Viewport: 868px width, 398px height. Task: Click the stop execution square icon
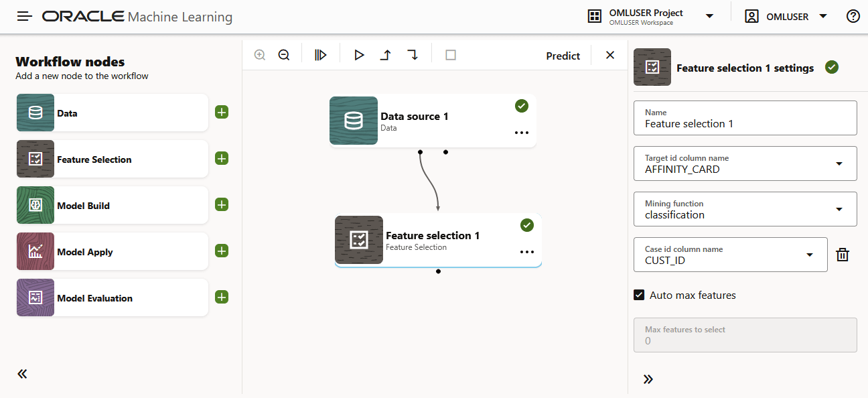click(x=451, y=55)
